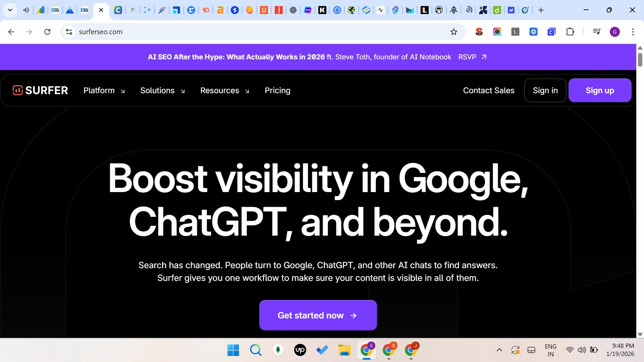Go to the Pricing page
The height and width of the screenshot is (362, 644).
277,90
